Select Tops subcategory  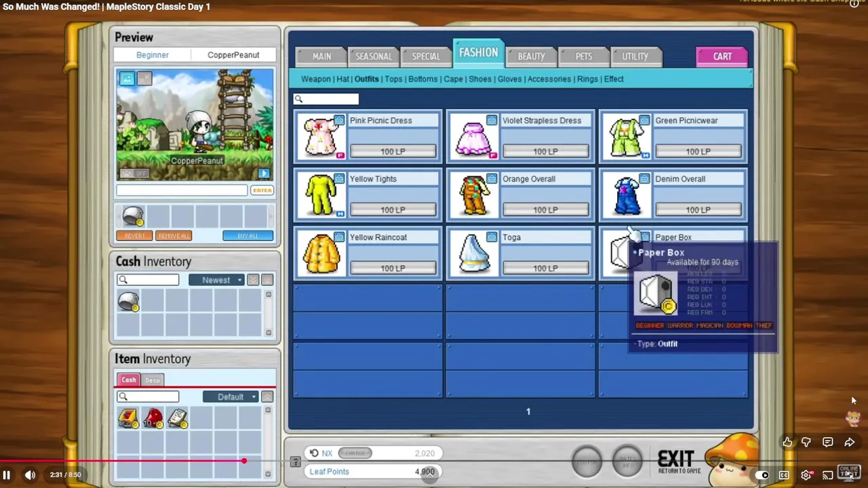393,79
